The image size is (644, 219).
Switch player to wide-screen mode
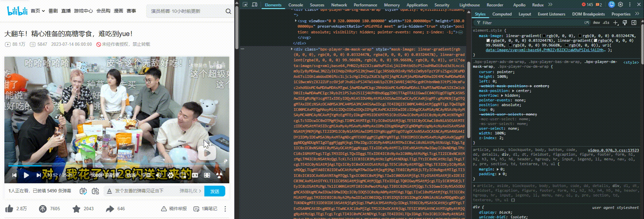(195, 175)
